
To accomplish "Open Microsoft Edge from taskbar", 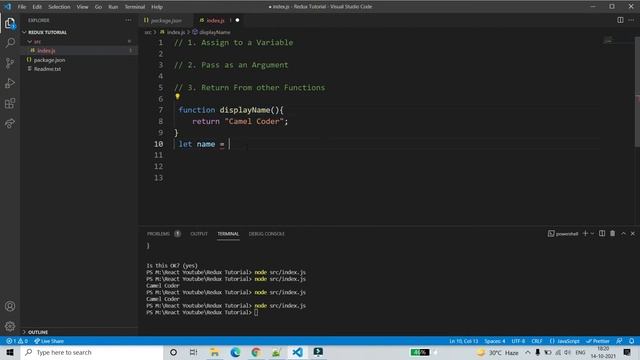I will (x=235, y=352).
